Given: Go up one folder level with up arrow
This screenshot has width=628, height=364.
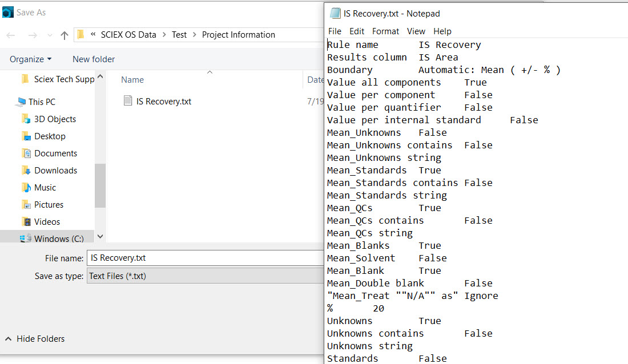Looking at the screenshot, I should tap(65, 35).
